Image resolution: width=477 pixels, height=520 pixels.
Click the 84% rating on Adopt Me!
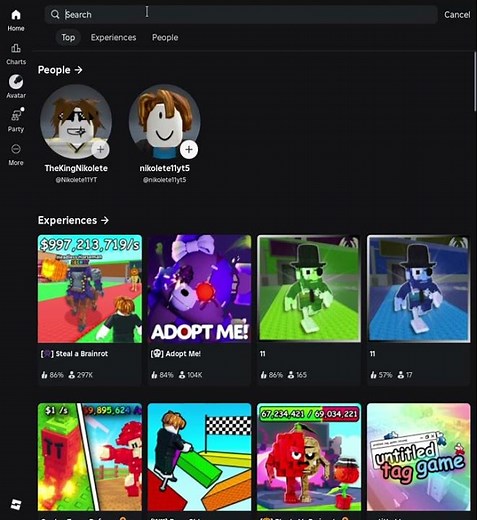pos(162,375)
